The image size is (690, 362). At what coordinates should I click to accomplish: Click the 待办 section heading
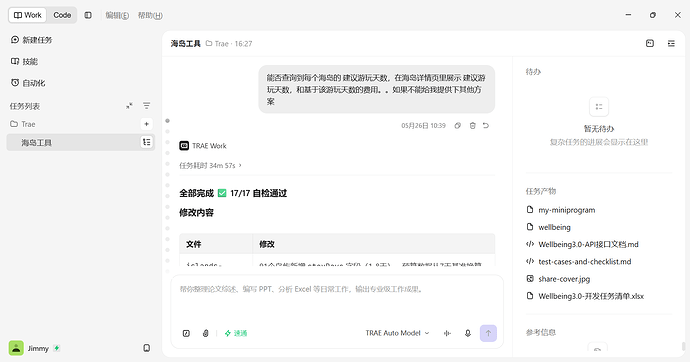pos(533,72)
